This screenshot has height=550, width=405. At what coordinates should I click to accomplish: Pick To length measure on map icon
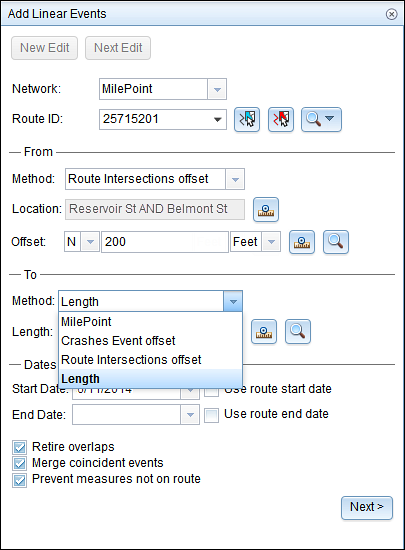[264, 331]
